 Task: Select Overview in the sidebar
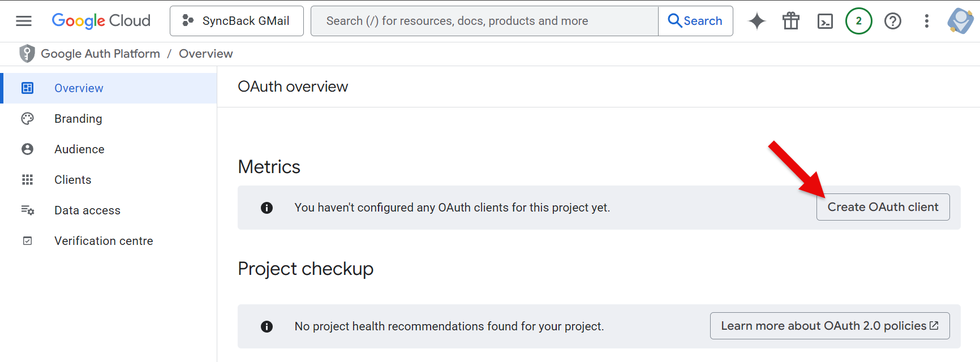[x=79, y=88]
